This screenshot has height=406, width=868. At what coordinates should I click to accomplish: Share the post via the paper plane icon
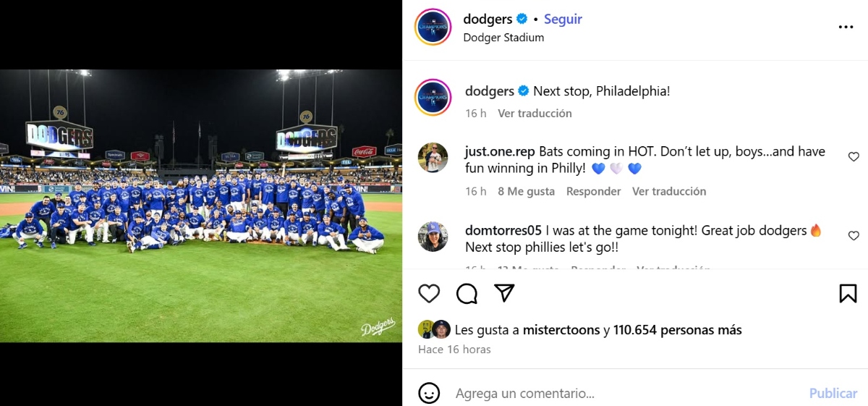point(504,292)
